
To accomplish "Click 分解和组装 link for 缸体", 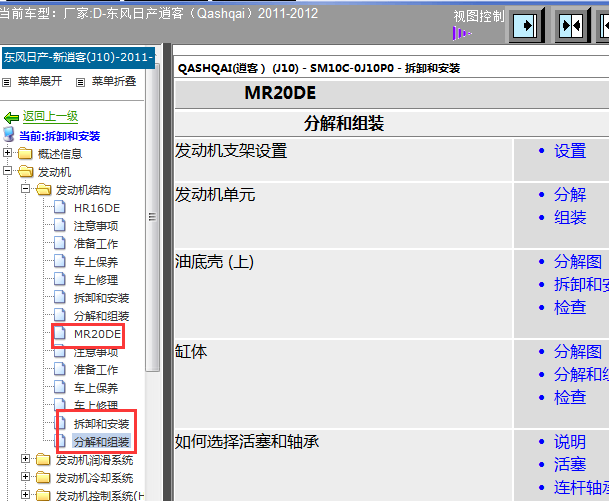I will pyautogui.click(x=581, y=374).
